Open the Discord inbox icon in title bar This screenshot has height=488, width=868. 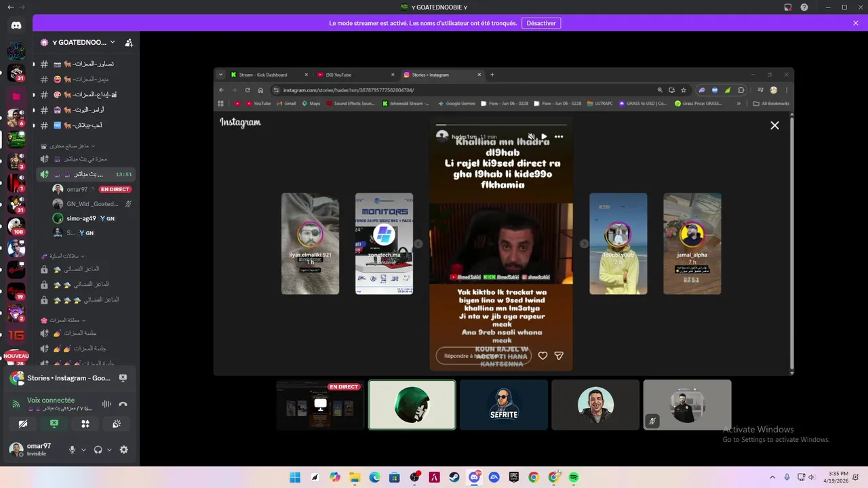pyautogui.click(x=788, y=7)
